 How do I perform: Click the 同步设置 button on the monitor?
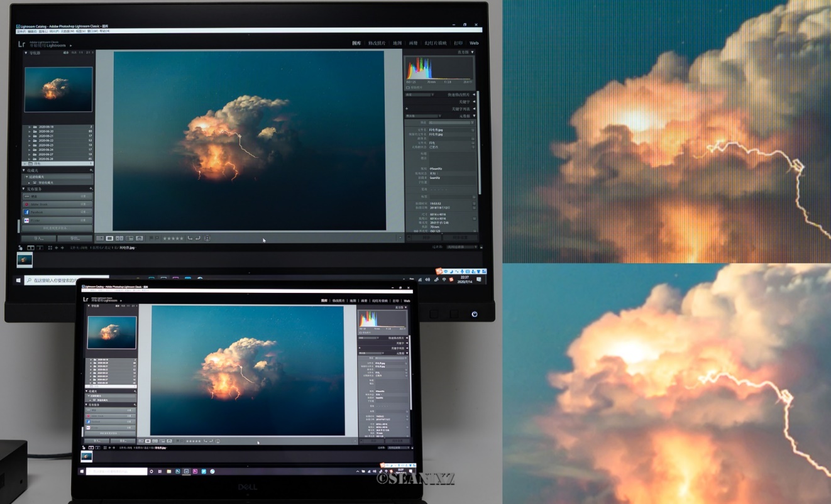(460, 238)
